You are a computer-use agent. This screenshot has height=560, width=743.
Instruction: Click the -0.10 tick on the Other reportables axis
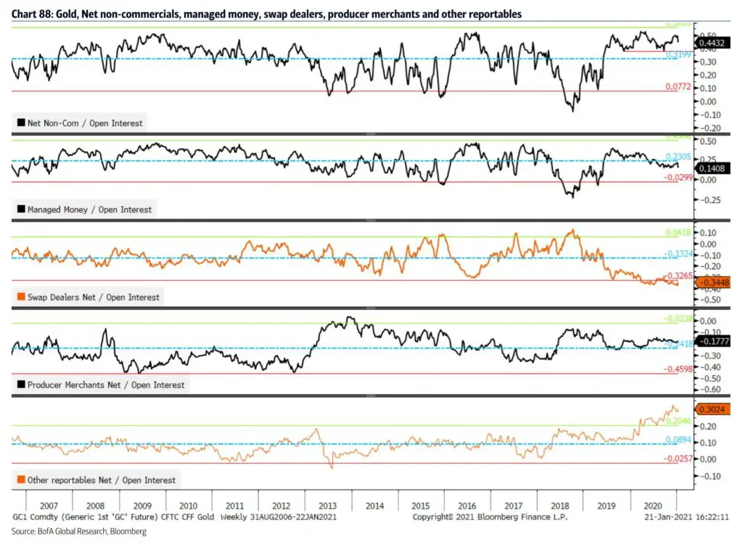point(710,476)
